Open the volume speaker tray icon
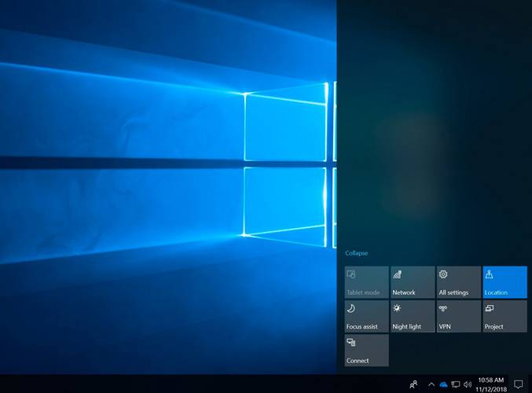Image resolution: width=532 pixels, height=393 pixels. click(468, 384)
